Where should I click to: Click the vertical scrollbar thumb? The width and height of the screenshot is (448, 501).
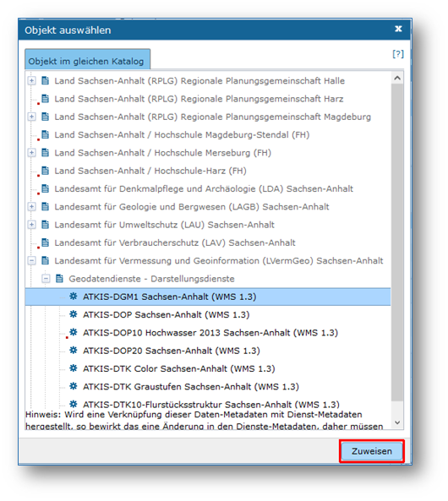coord(397,242)
